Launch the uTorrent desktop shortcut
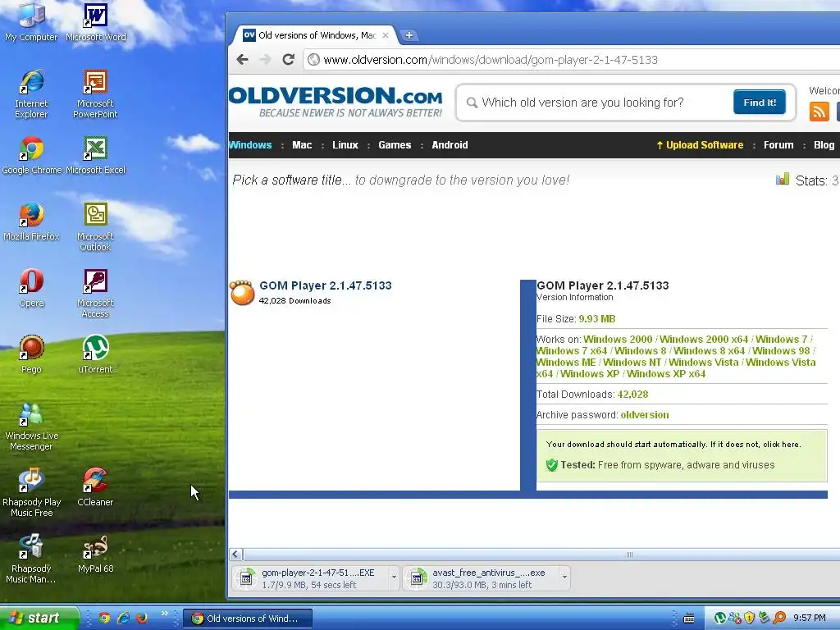 95,354
